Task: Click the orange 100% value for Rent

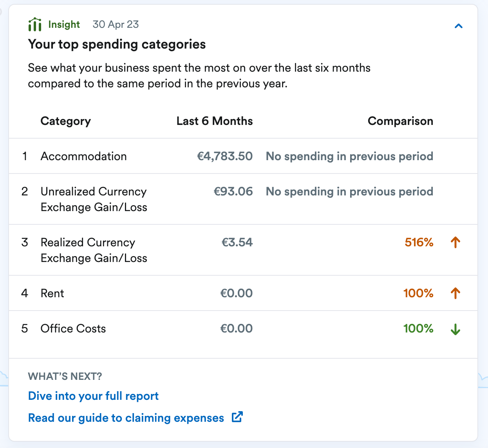Action: [x=418, y=293]
